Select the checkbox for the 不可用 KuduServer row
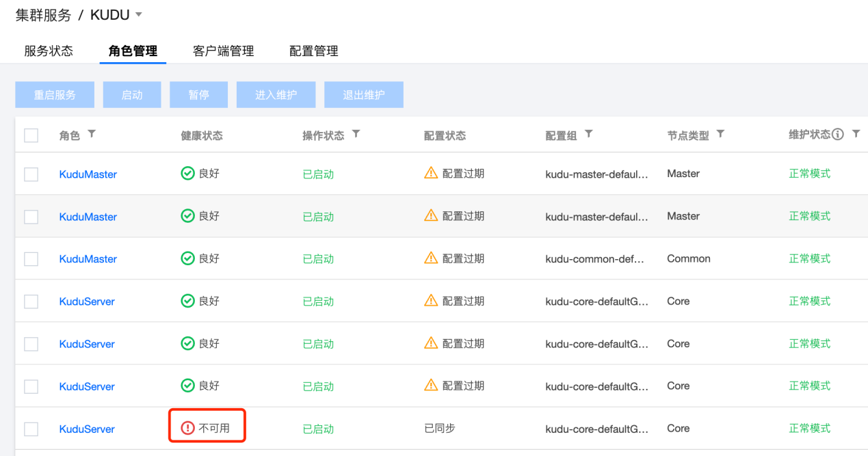 pyautogui.click(x=31, y=429)
